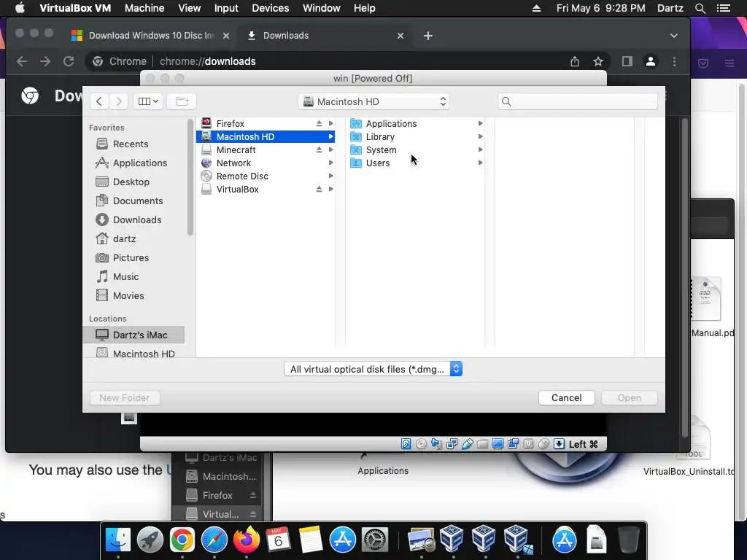Click the shared folders icon in VM status bar
The width and height of the screenshot is (747, 560).
pos(483,444)
